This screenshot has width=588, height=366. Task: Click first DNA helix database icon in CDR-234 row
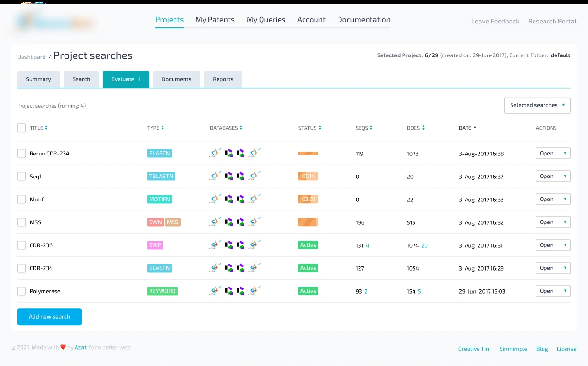(x=216, y=268)
